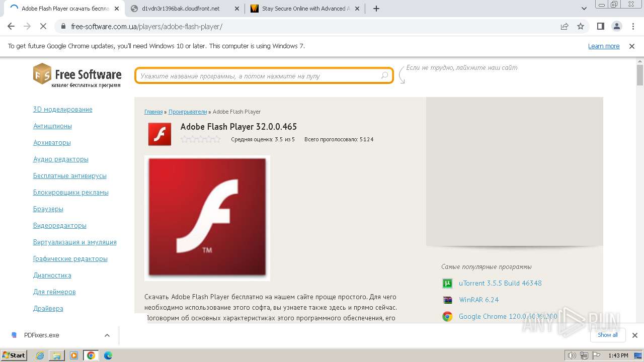Click the Google Chrome icon in popular programs

(447, 316)
